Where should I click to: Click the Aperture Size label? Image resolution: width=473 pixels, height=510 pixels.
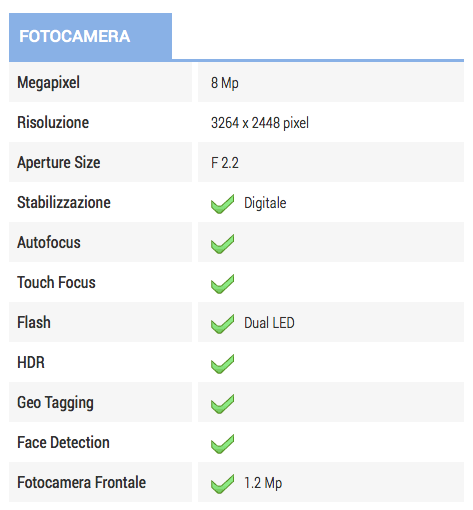tap(59, 163)
